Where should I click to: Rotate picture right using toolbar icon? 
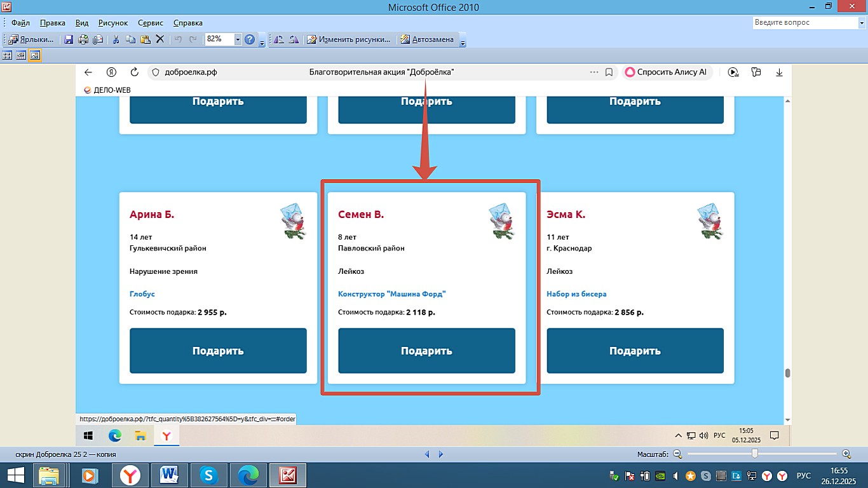(293, 39)
